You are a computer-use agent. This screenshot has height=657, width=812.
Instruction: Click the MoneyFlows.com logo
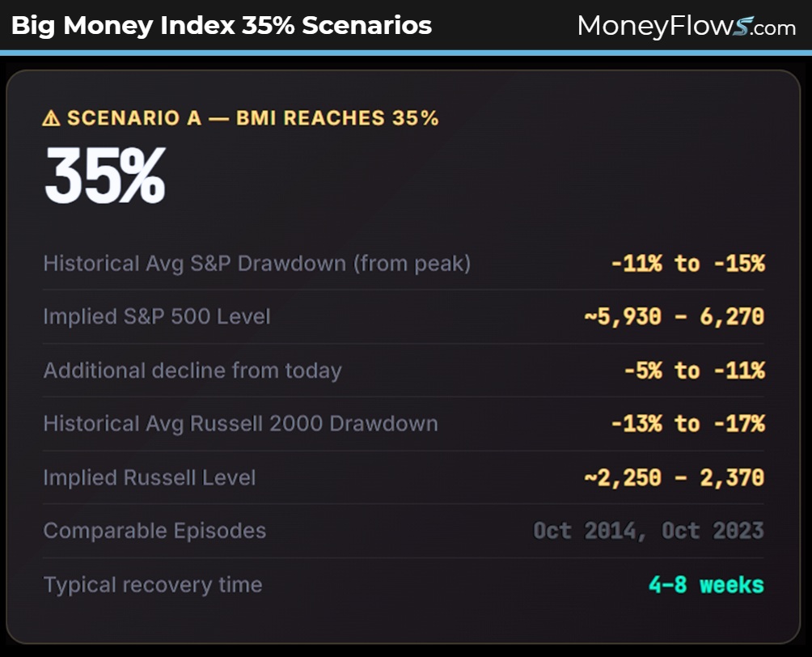[686, 26]
